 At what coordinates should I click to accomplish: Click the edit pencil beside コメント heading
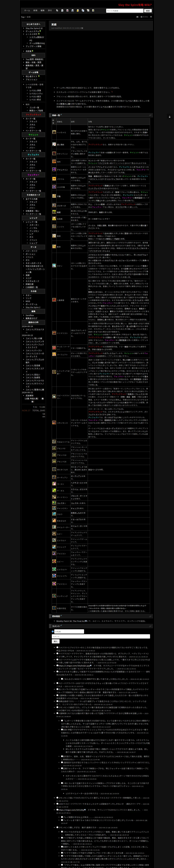click(61, 626)
